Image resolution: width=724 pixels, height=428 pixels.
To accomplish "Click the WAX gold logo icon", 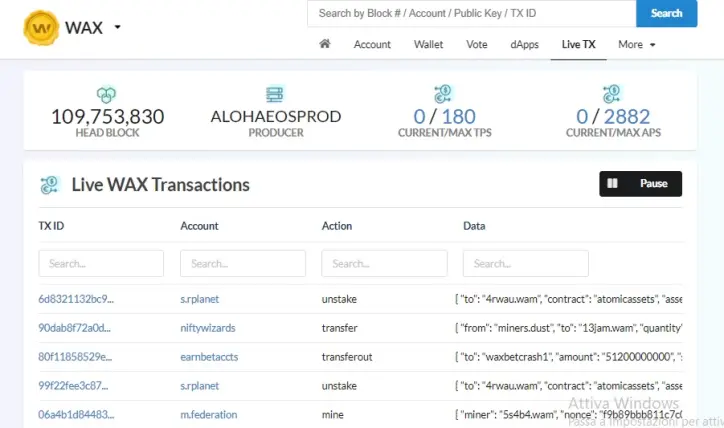I will point(41,28).
